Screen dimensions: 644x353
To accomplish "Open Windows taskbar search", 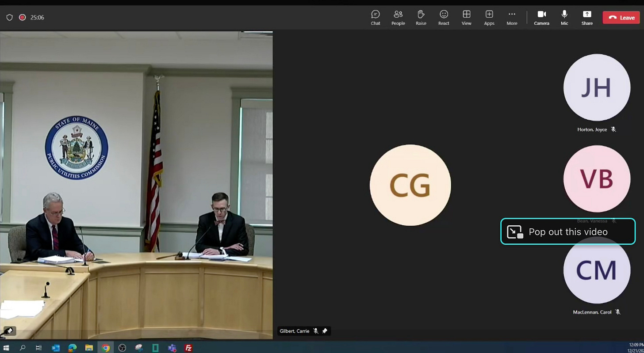I will pyautogui.click(x=23, y=348).
